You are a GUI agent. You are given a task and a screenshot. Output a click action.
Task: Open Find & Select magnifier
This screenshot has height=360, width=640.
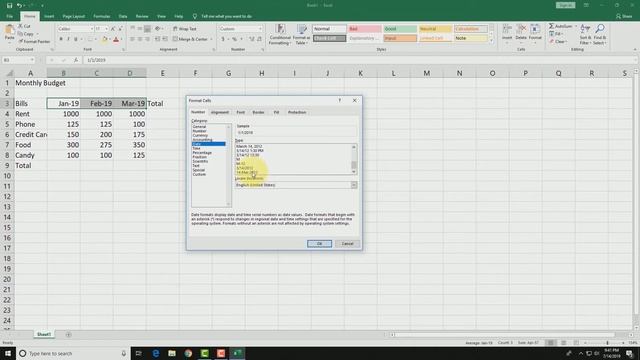[600, 34]
